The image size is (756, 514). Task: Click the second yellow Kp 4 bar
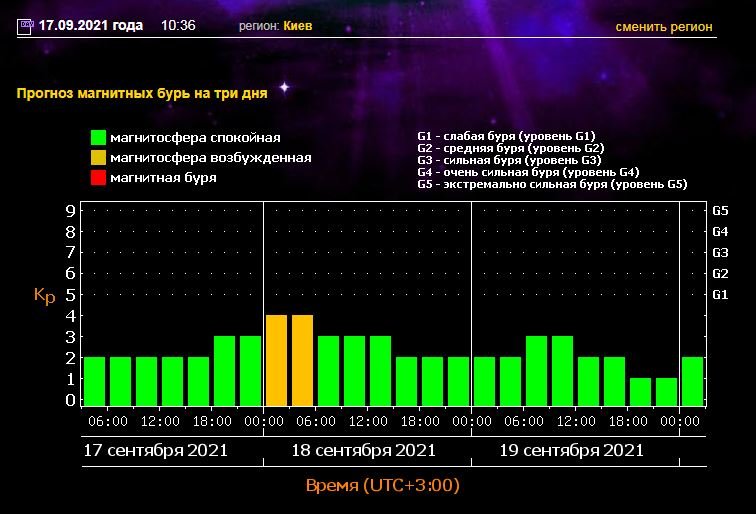pos(302,360)
